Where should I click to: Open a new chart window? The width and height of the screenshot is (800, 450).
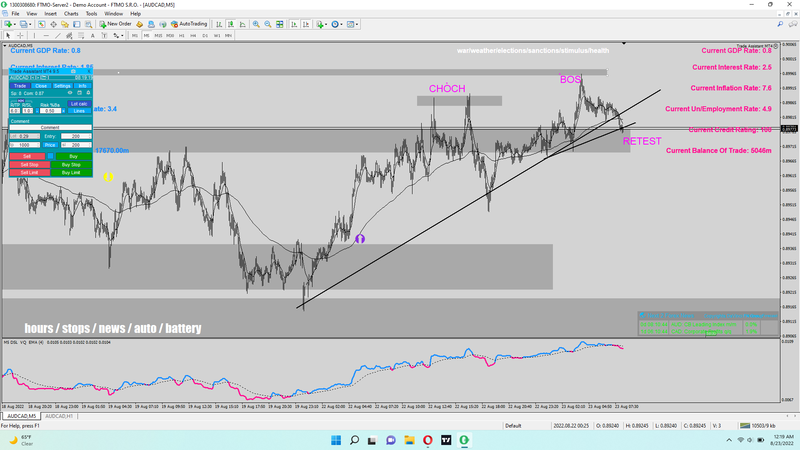point(8,24)
